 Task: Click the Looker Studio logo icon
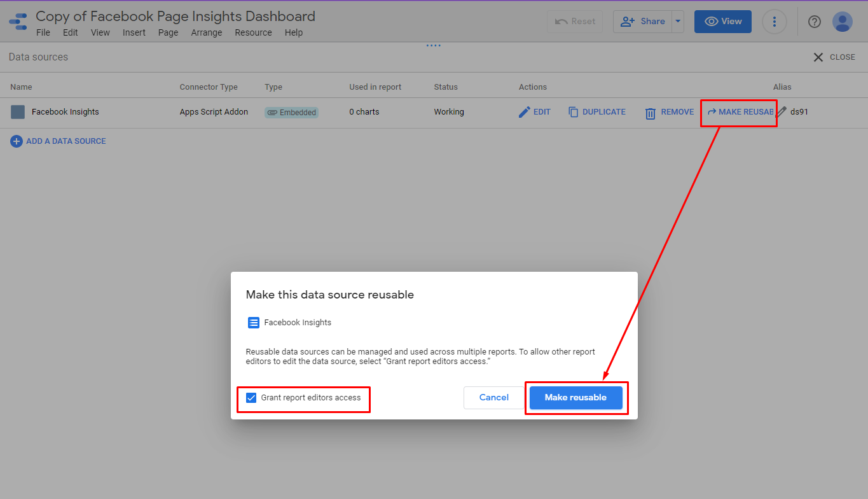(x=18, y=22)
